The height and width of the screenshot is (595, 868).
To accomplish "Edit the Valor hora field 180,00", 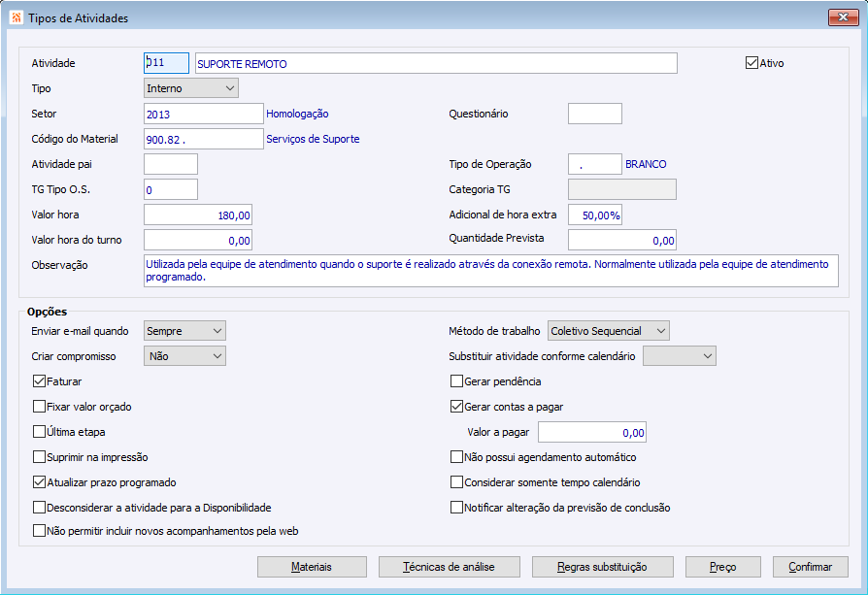I will coord(198,215).
